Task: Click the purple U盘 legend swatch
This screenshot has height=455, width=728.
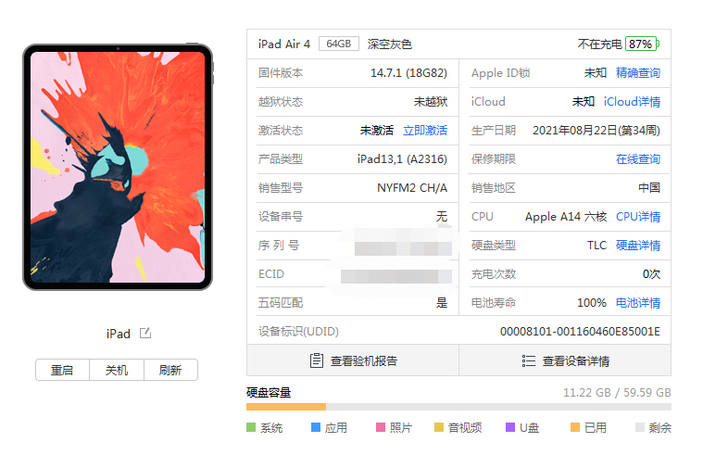Action: click(x=510, y=427)
